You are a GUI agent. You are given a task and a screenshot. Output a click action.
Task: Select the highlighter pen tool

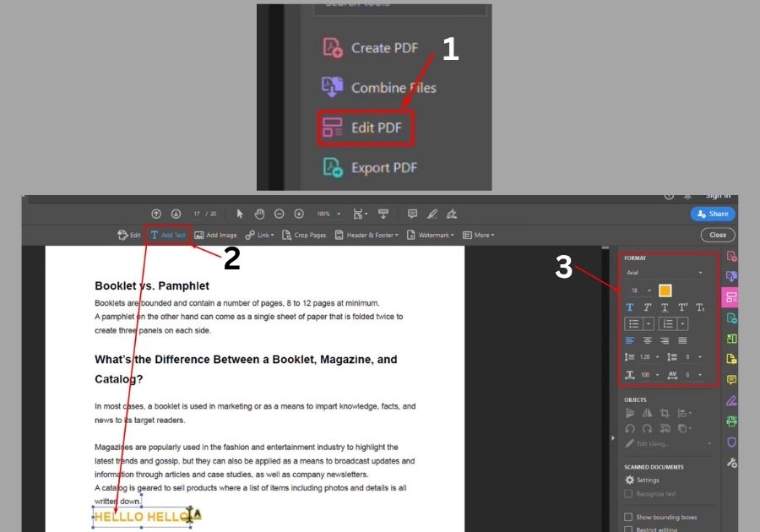(x=432, y=214)
